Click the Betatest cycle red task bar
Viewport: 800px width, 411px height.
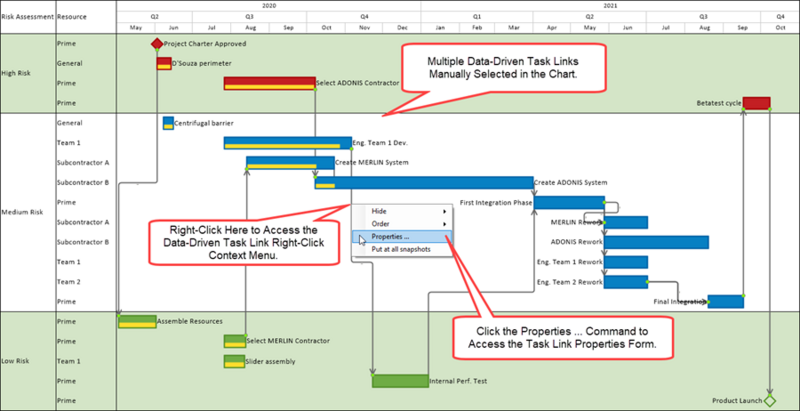[x=757, y=103]
